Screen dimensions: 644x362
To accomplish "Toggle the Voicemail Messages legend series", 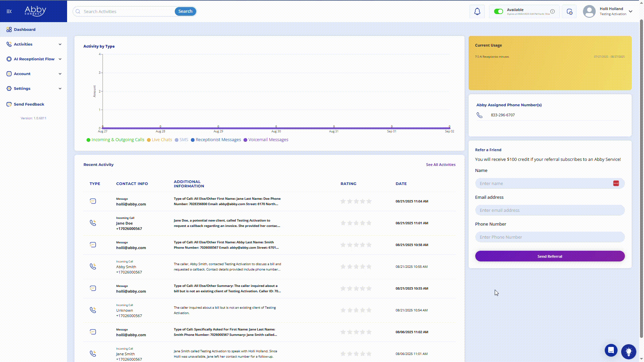I will point(266,140).
